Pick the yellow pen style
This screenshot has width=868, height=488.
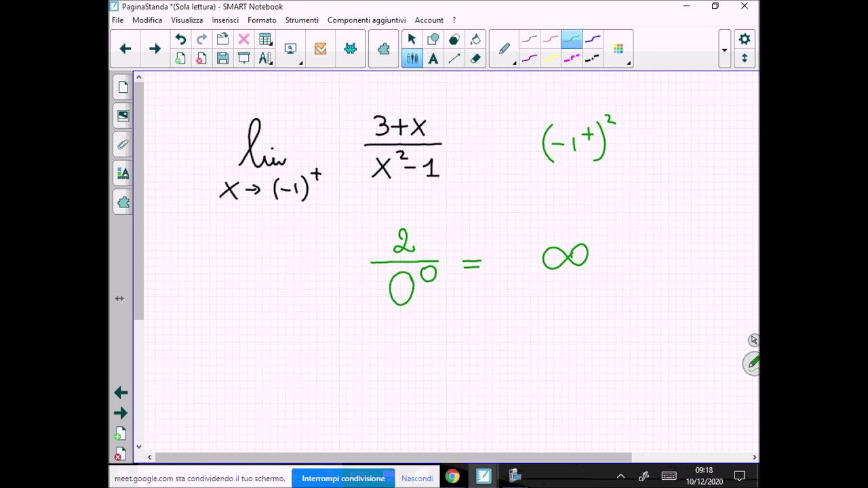(551, 58)
